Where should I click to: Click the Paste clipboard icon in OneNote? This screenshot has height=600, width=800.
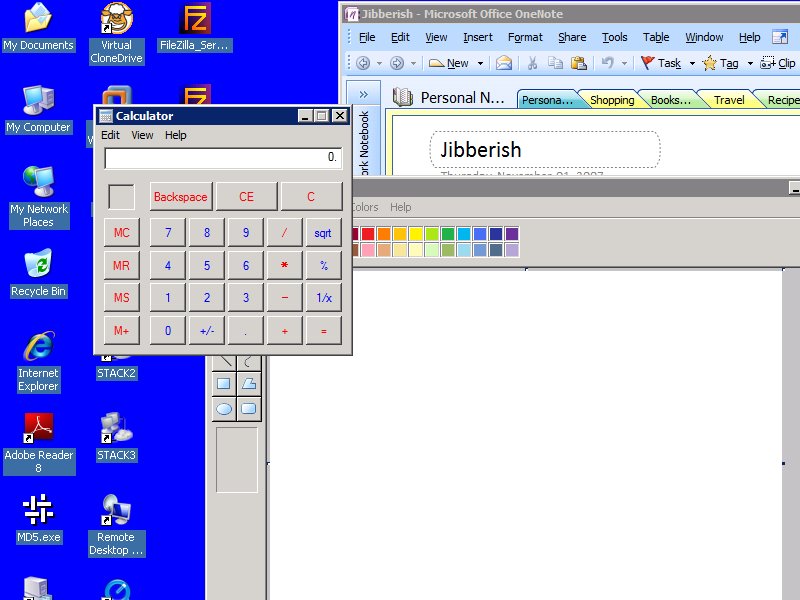[x=579, y=63]
